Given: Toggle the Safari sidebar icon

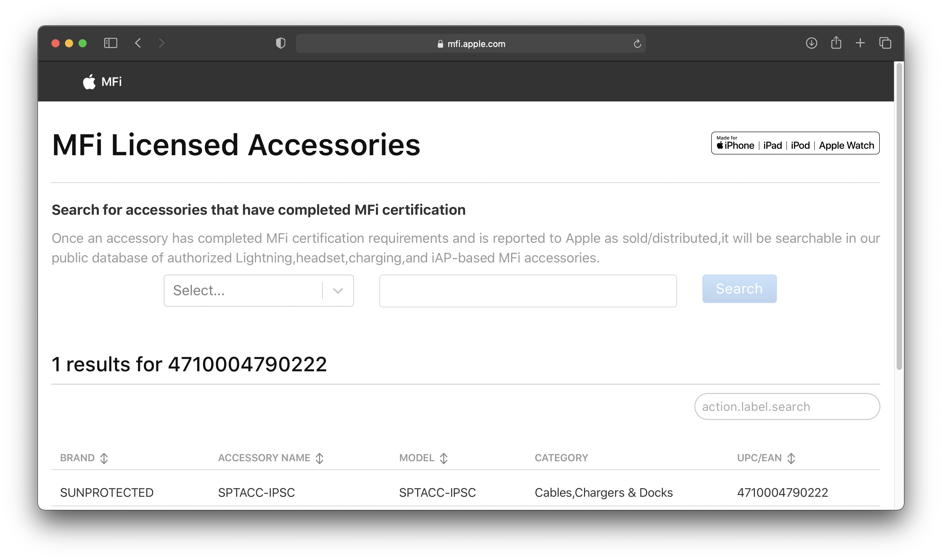Looking at the screenshot, I should tap(111, 43).
